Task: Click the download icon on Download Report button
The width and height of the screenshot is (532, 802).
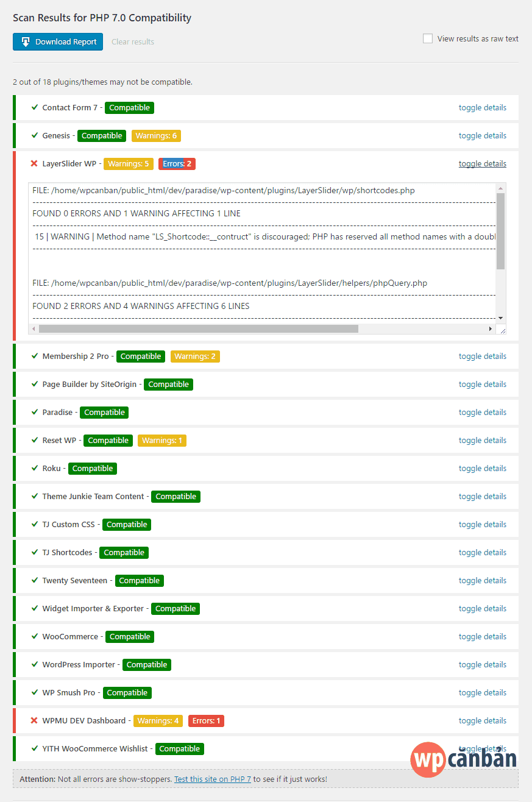Action: (25, 41)
